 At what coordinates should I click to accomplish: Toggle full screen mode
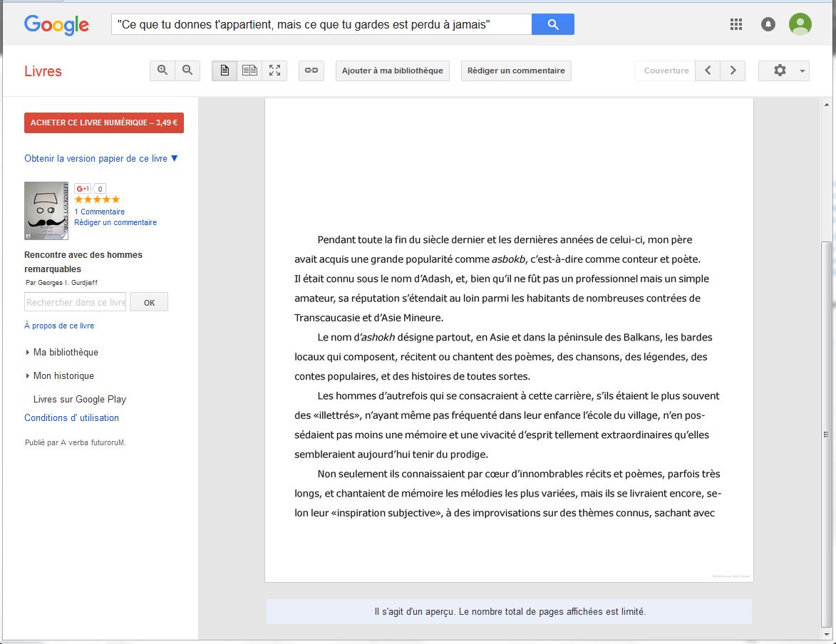pyautogui.click(x=274, y=71)
